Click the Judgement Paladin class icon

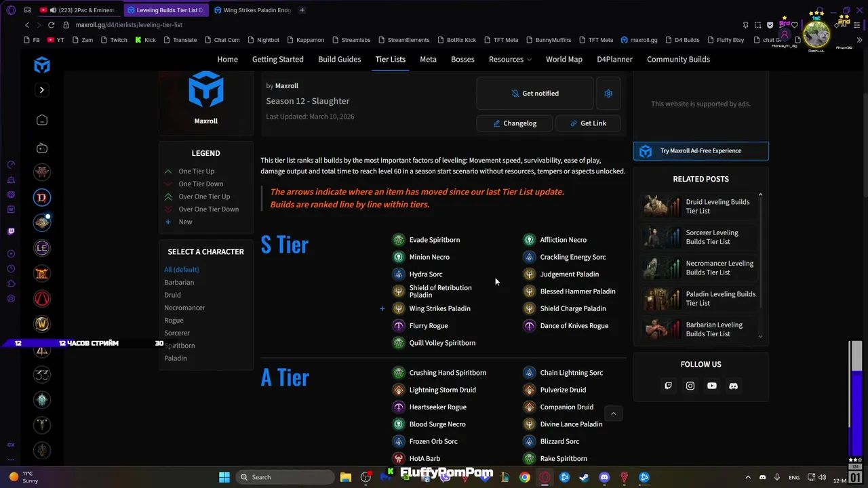(x=529, y=274)
